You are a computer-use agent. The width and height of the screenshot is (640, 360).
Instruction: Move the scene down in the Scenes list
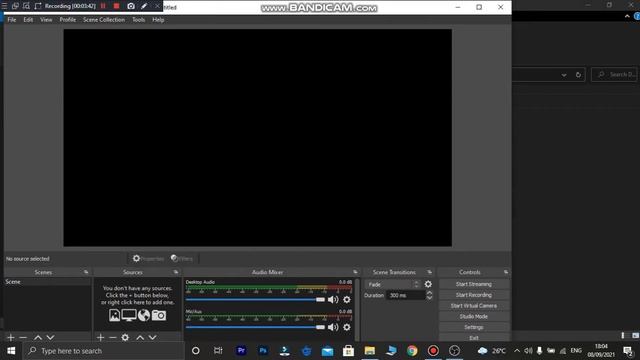click(50, 338)
